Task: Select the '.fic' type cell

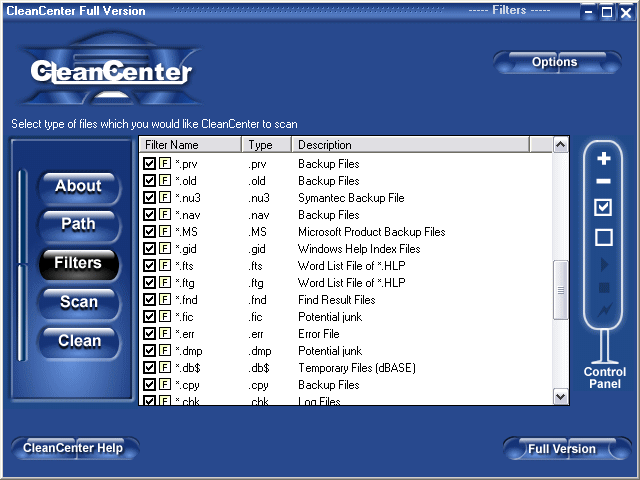Action: click(x=256, y=317)
